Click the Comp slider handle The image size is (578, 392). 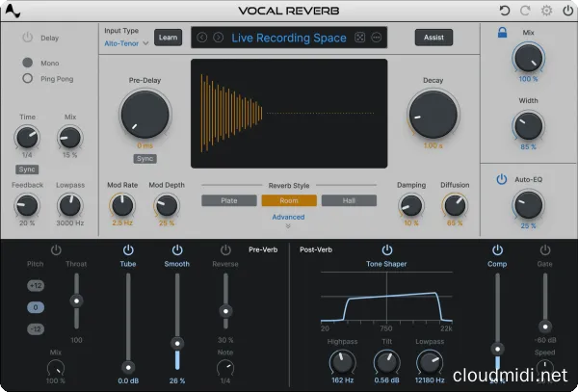[497, 349]
